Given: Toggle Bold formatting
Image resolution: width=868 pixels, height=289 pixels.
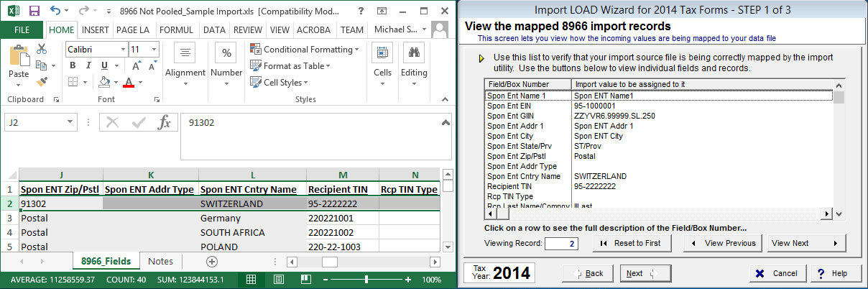Looking at the screenshot, I should (x=73, y=65).
